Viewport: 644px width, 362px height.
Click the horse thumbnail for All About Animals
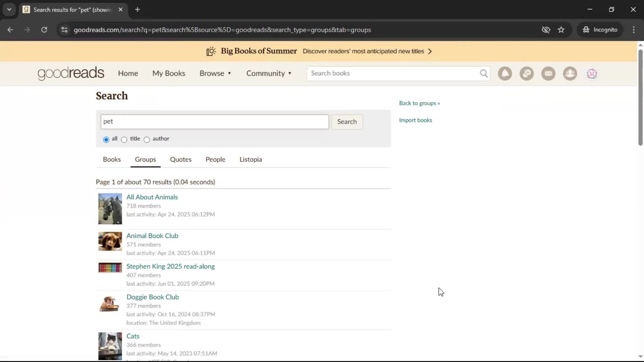[110, 209]
